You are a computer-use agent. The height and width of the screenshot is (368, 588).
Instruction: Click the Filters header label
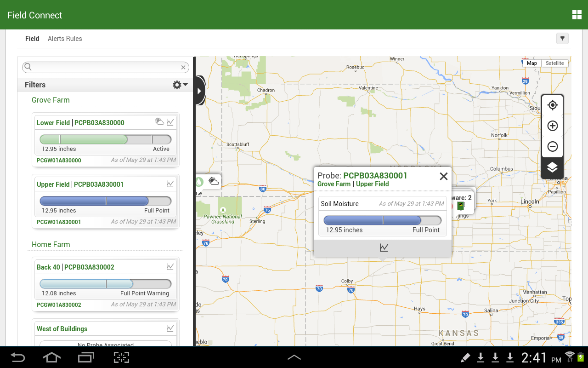35,85
